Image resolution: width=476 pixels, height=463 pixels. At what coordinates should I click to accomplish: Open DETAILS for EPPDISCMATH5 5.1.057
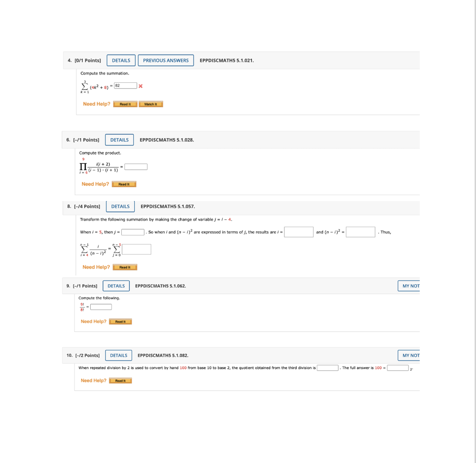click(120, 206)
